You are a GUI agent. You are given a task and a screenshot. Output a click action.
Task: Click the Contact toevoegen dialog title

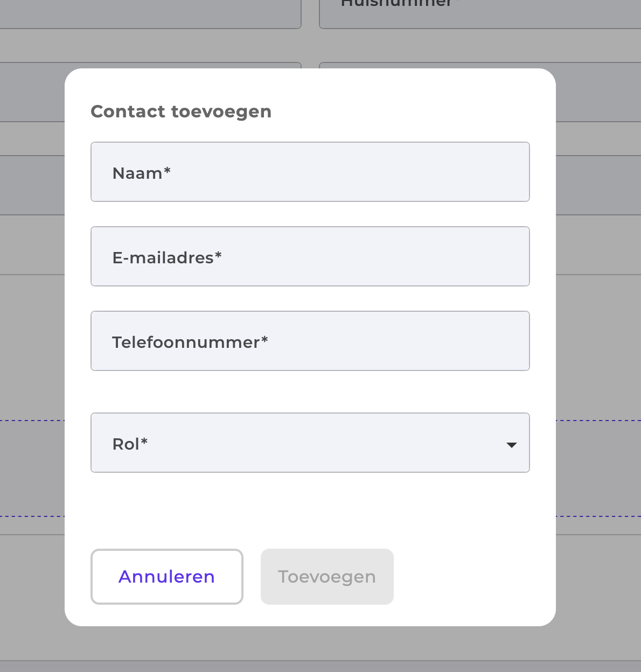point(181,111)
